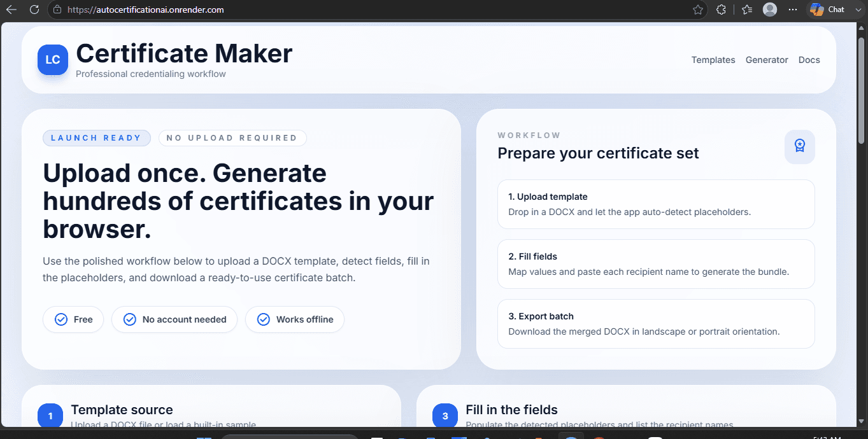Click the Certificate Maker title
Image resolution: width=868 pixels, height=439 pixels.
184,53
